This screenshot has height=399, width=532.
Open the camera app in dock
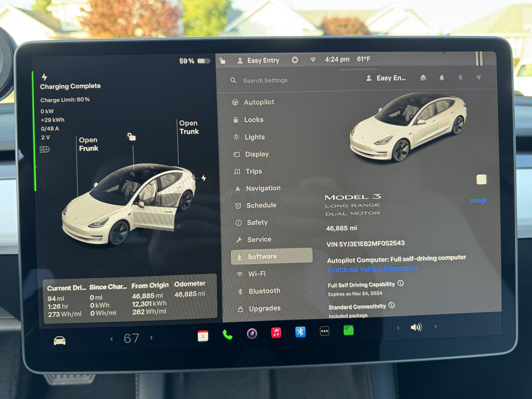[252, 334]
